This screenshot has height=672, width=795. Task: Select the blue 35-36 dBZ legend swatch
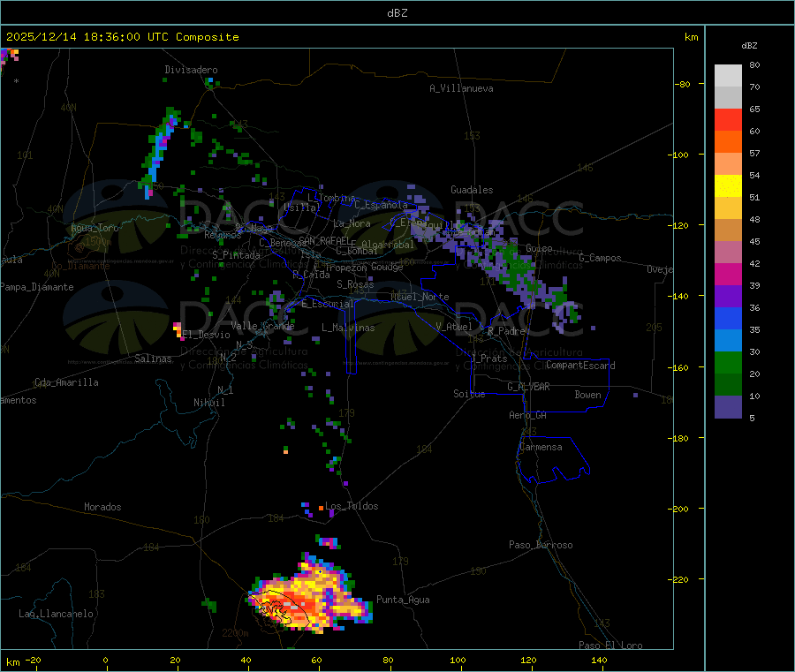point(728,318)
